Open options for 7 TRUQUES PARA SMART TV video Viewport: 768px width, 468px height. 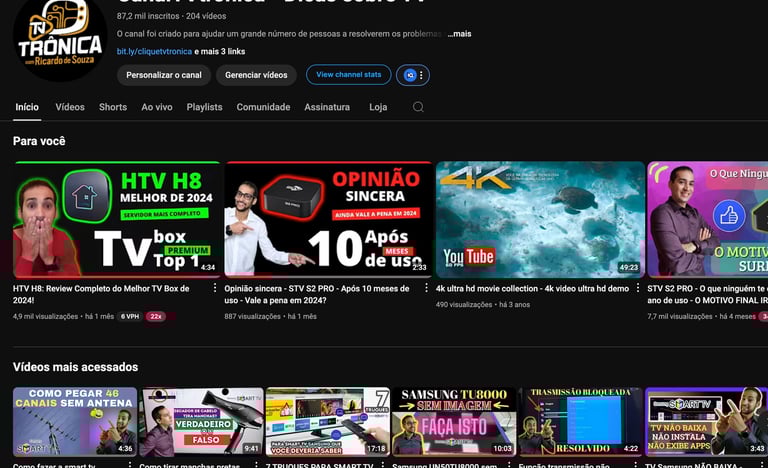[x=383, y=465]
